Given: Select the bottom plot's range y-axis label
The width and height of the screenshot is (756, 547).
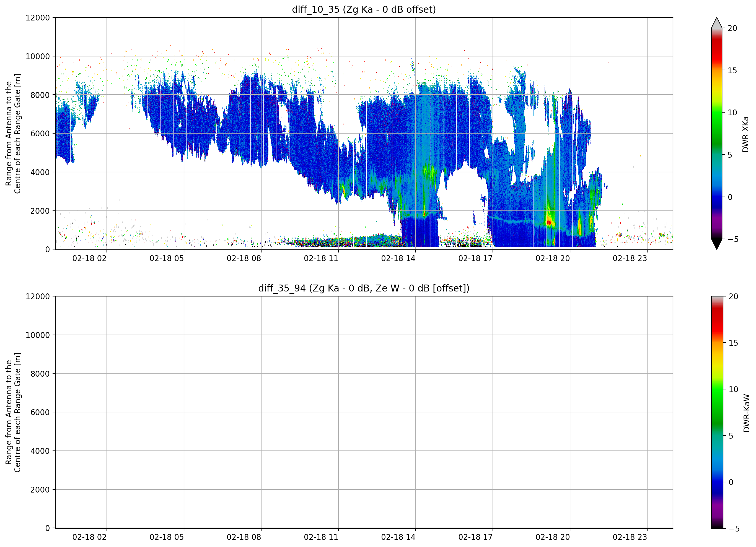Looking at the screenshot, I should pos(13,412).
